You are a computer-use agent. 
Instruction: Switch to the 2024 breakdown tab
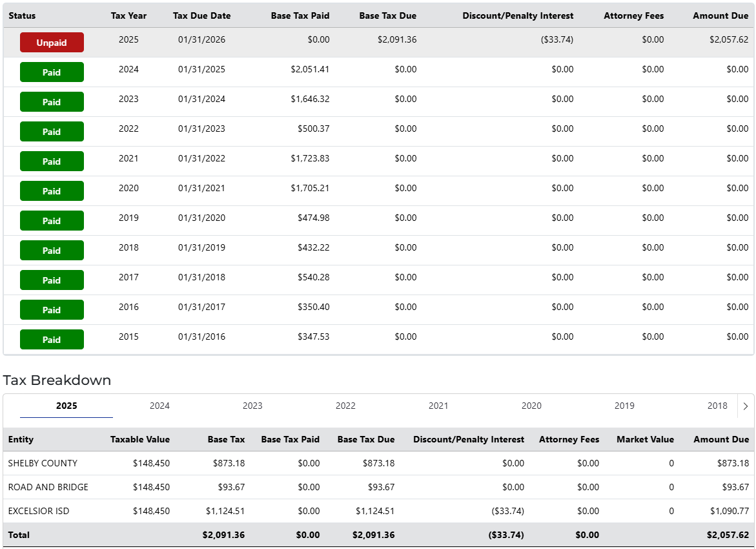point(159,406)
